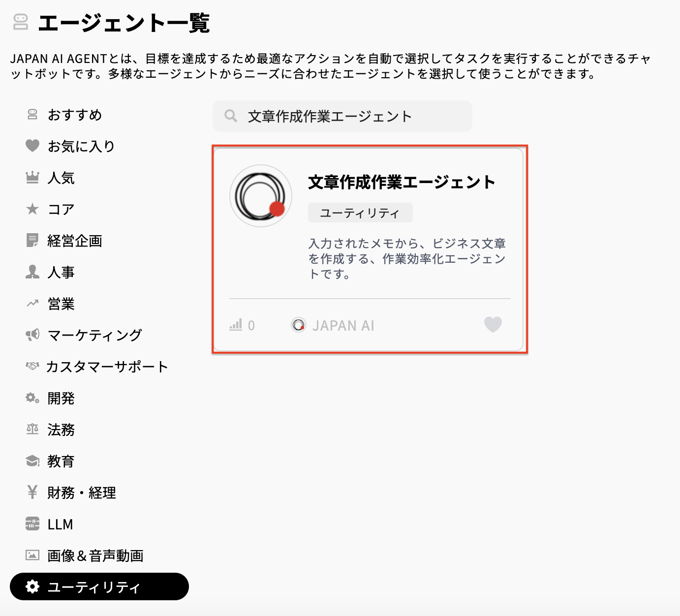
Task: Toggle the ユーティリティ category filter
Action: tap(99, 586)
